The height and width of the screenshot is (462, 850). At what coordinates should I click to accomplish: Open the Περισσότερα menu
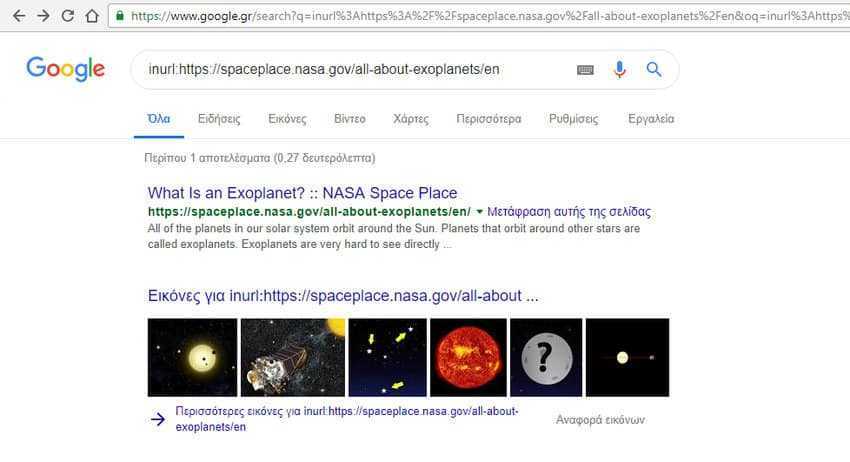click(x=488, y=119)
